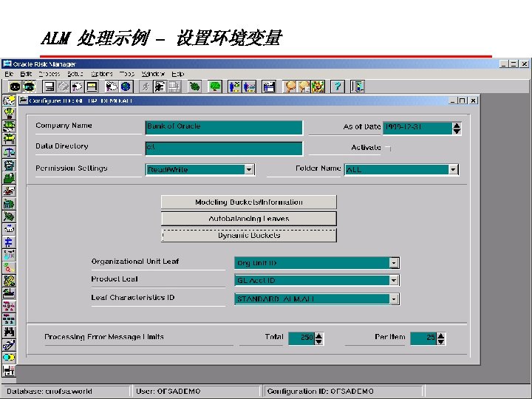Click the yellow panel window icon in the toolbar
This screenshot has width=532, height=399.
[x=92, y=87]
